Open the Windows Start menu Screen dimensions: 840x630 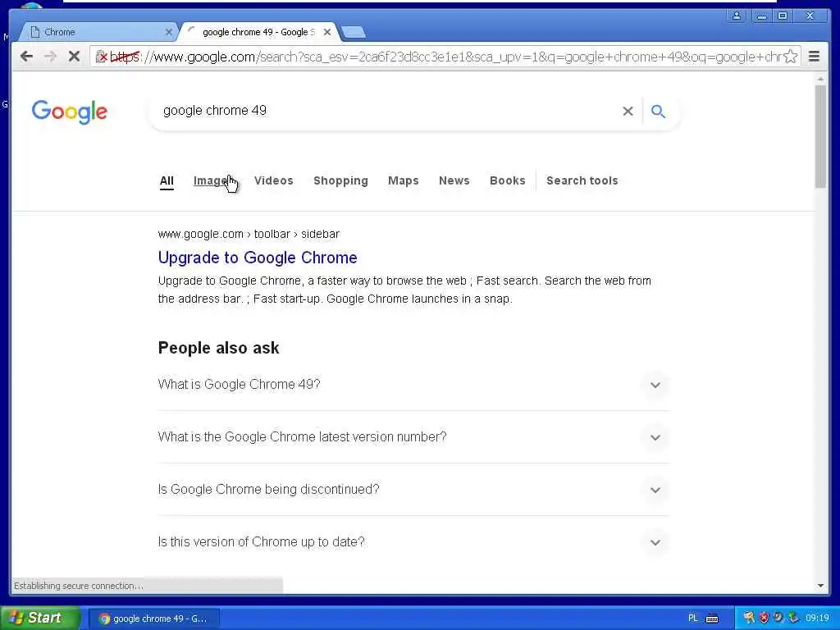click(x=39, y=619)
